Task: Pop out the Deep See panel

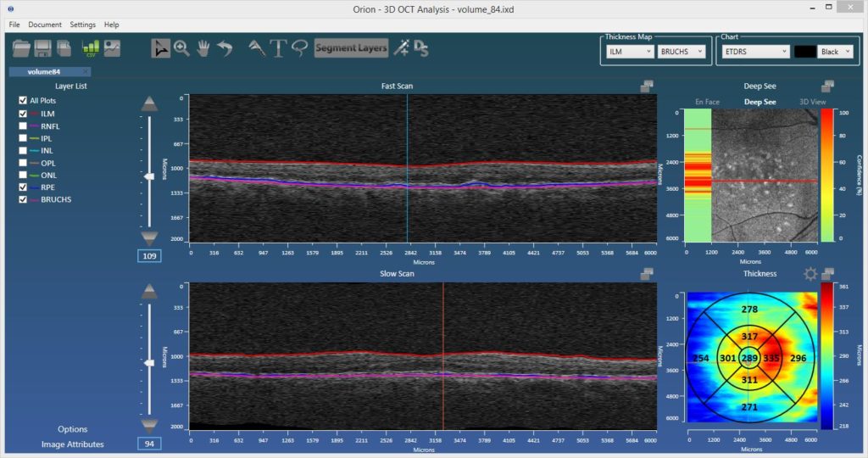Action: coord(827,86)
